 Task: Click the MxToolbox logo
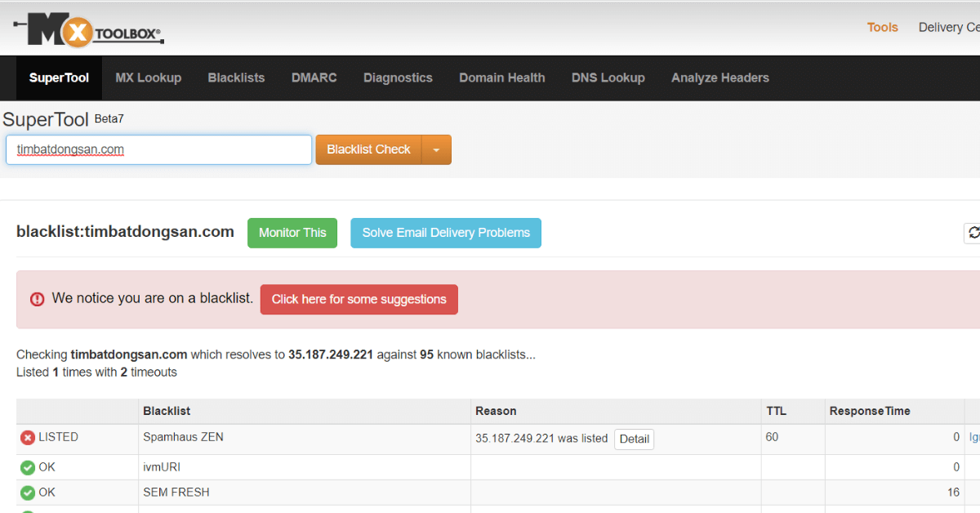88,31
